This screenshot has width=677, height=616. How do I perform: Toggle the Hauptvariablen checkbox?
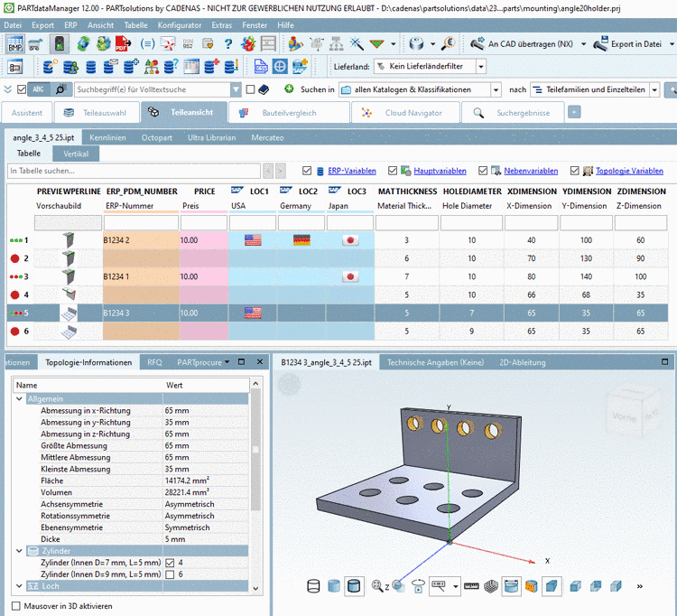tap(393, 171)
